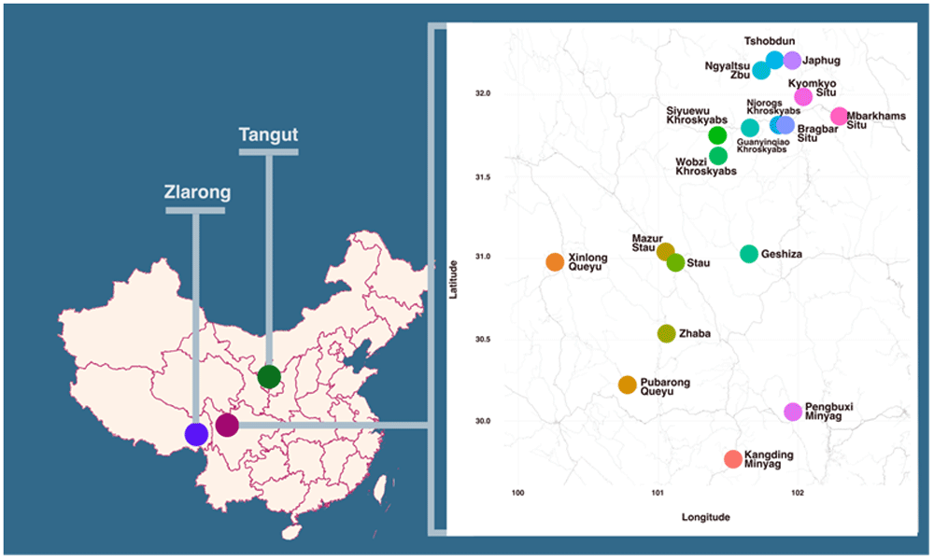Click the longitude tick label "102"
This screenshot has height=560, width=934.
[797, 493]
